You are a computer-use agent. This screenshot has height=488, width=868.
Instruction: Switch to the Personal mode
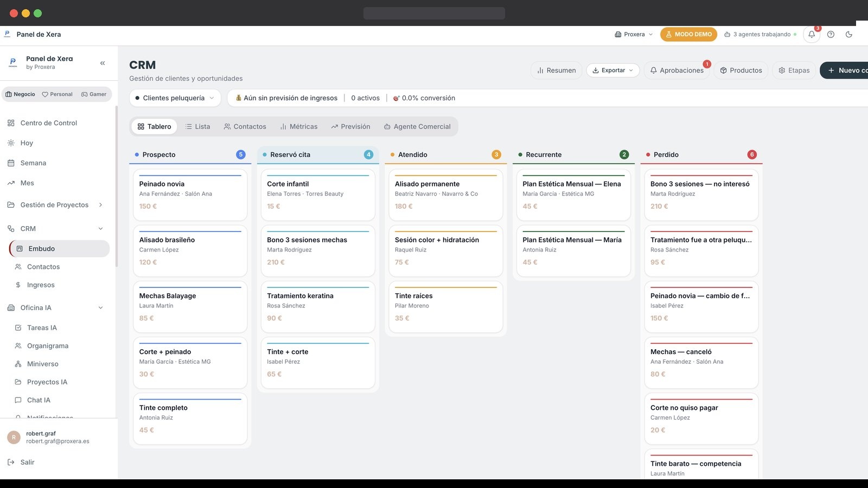57,94
